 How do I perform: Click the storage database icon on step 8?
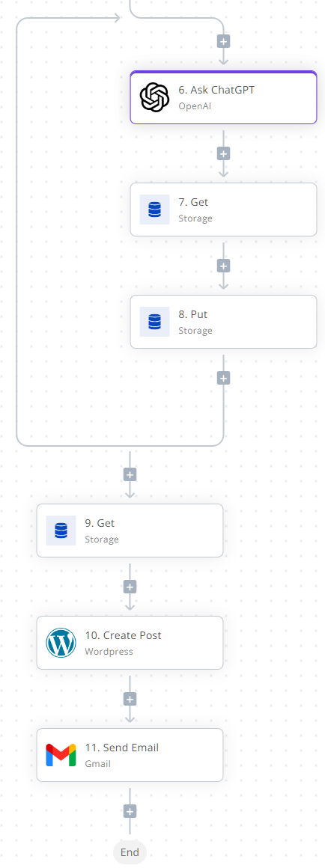[x=154, y=322]
